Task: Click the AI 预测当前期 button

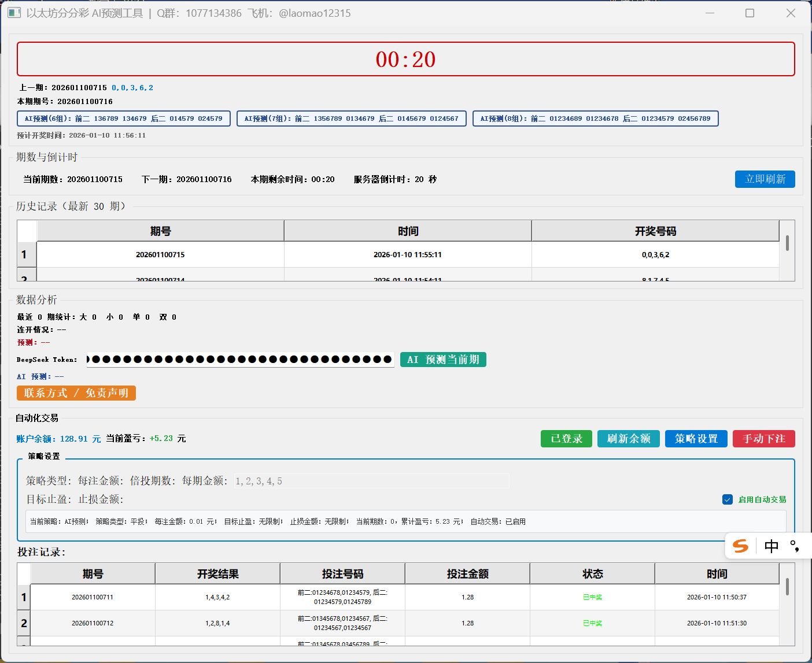Action: coord(443,359)
